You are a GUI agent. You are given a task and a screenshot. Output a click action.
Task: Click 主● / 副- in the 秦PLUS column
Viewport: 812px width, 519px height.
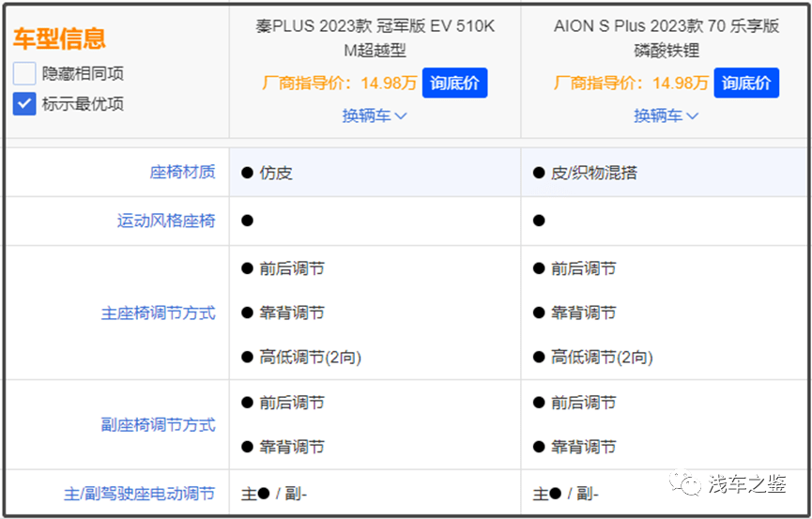click(x=274, y=494)
